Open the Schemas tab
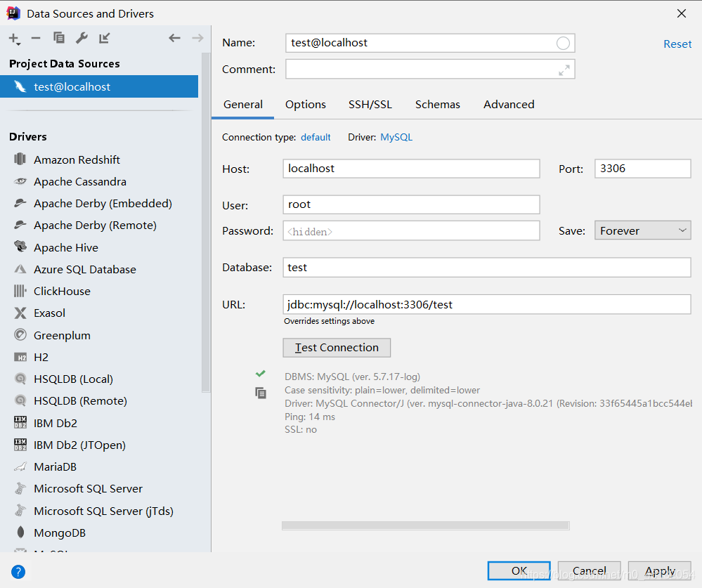 [x=437, y=105]
